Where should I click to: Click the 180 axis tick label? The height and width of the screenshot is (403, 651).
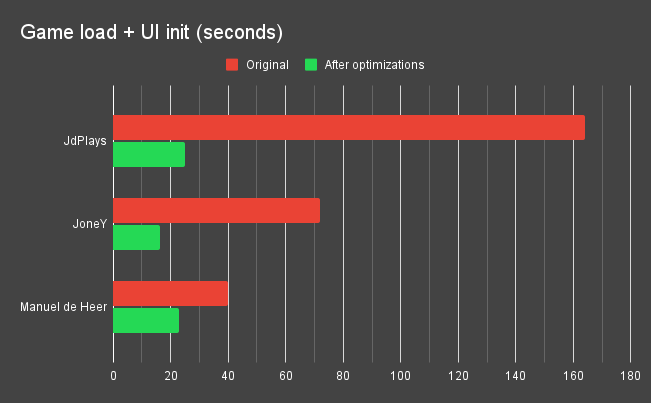pos(630,376)
